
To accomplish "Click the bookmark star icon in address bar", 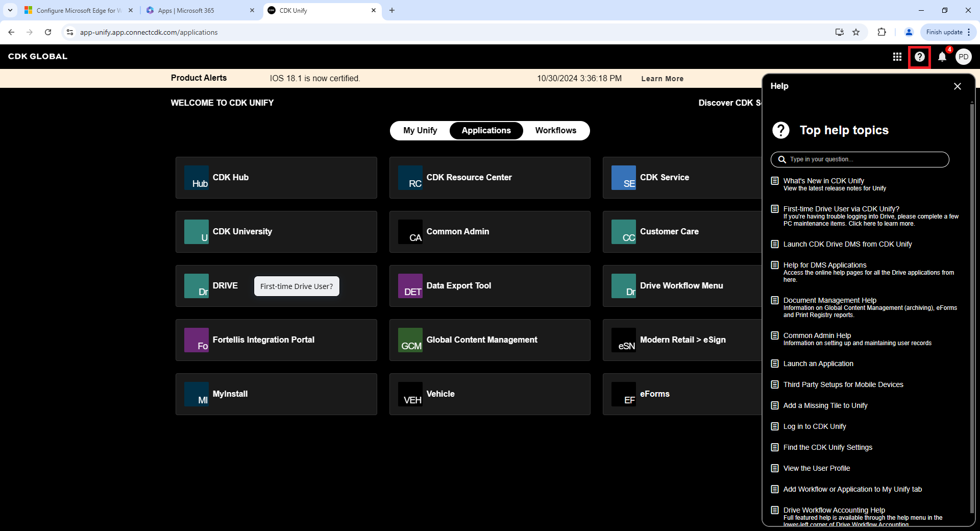I will 856,32.
